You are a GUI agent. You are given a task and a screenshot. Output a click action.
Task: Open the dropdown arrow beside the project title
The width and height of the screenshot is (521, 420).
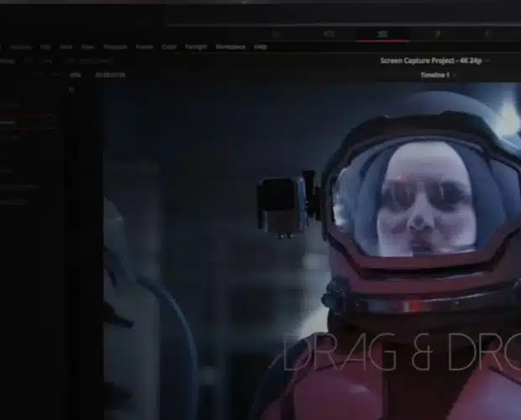(x=488, y=61)
